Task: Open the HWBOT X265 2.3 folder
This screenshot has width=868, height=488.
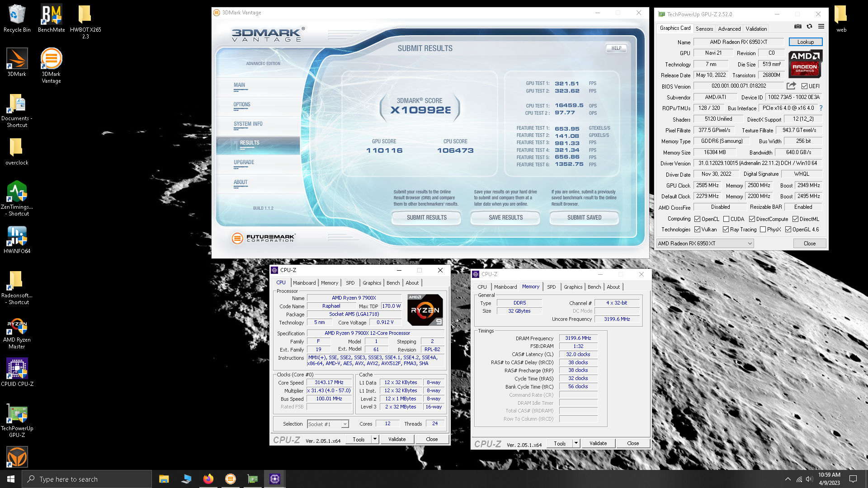Action: 85,21
